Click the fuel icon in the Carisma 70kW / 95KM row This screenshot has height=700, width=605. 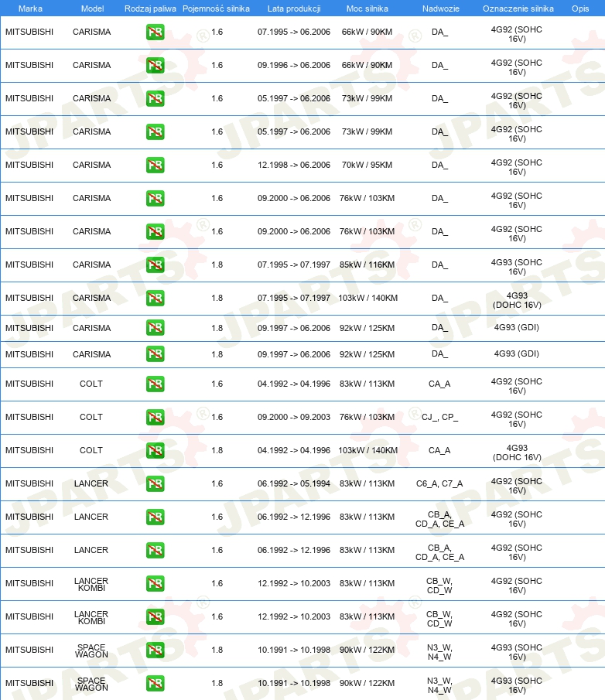(x=155, y=166)
